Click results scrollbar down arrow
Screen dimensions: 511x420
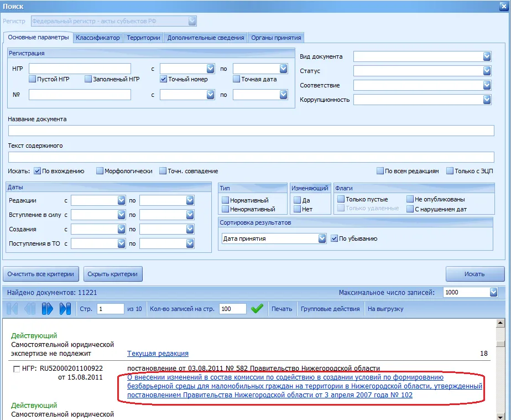pos(500,417)
